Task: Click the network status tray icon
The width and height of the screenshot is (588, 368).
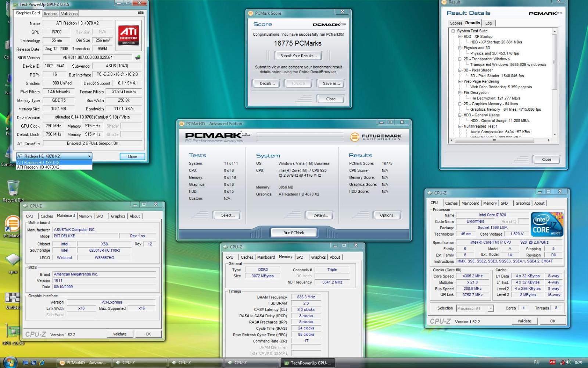Action: click(x=562, y=362)
